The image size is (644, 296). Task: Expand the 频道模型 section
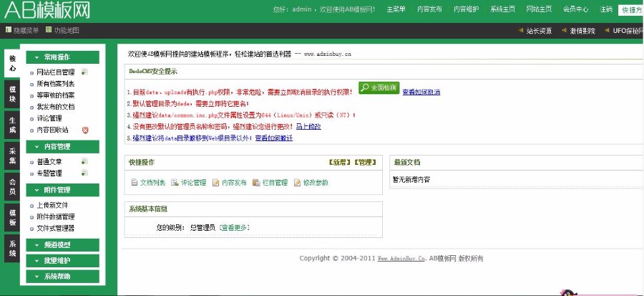[62, 245]
